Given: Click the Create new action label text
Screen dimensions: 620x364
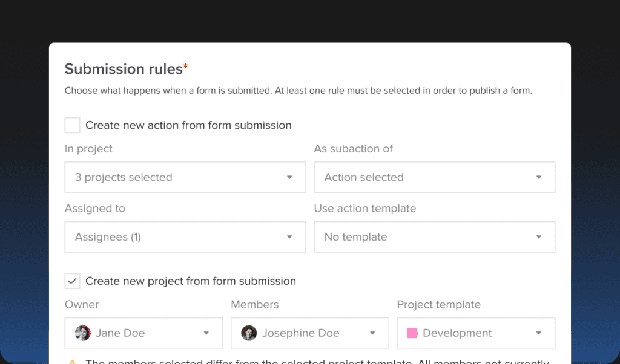Looking at the screenshot, I should (188, 125).
